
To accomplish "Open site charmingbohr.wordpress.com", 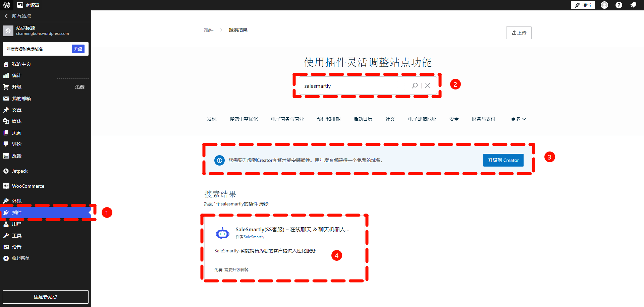I will [x=43, y=34].
